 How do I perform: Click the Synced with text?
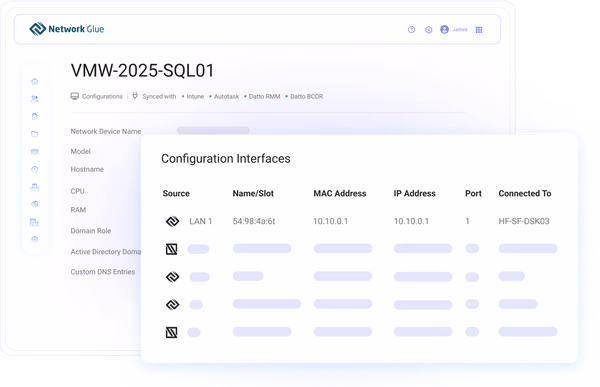click(x=159, y=96)
